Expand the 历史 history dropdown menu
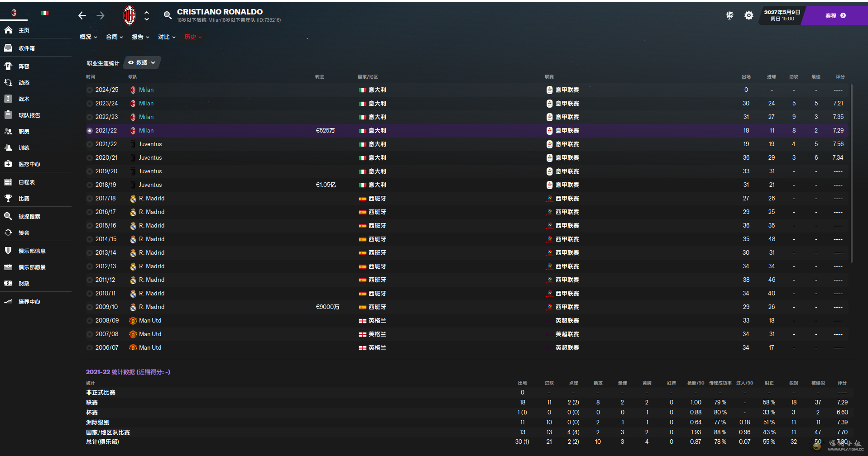 pos(193,37)
